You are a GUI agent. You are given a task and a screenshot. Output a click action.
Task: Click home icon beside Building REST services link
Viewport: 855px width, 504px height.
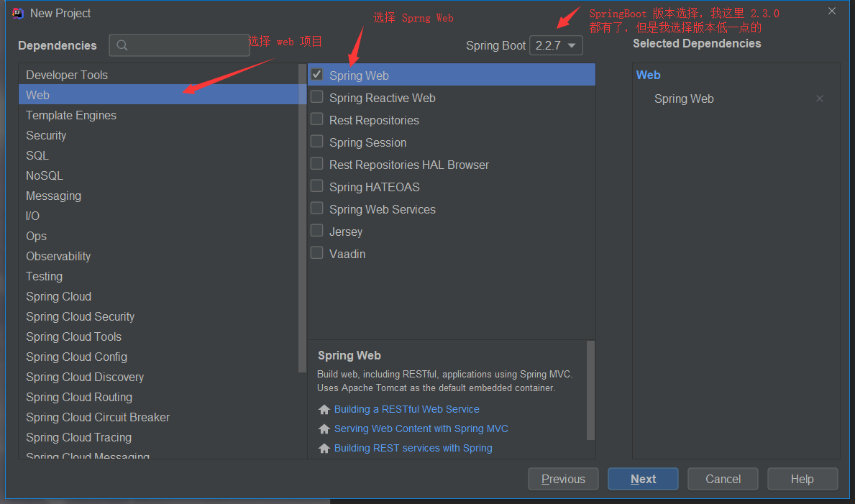click(324, 449)
